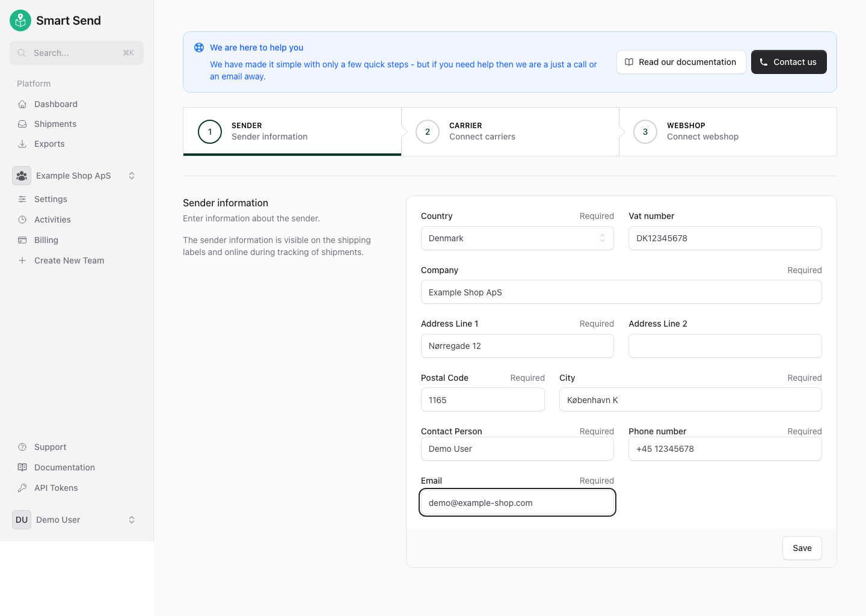Open Support link in sidebar

pyautogui.click(x=77, y=447)
